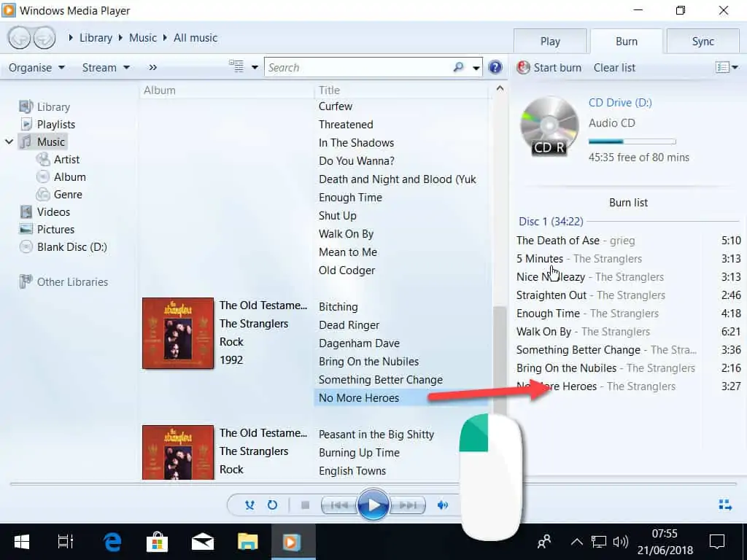Select Playlists in the navigation tree

coord(55,124)
